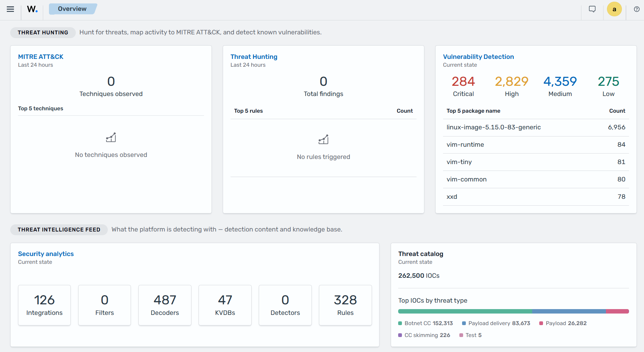Click the pink Payload bar segment
The image size is (644, 352).
pos(617,311)
